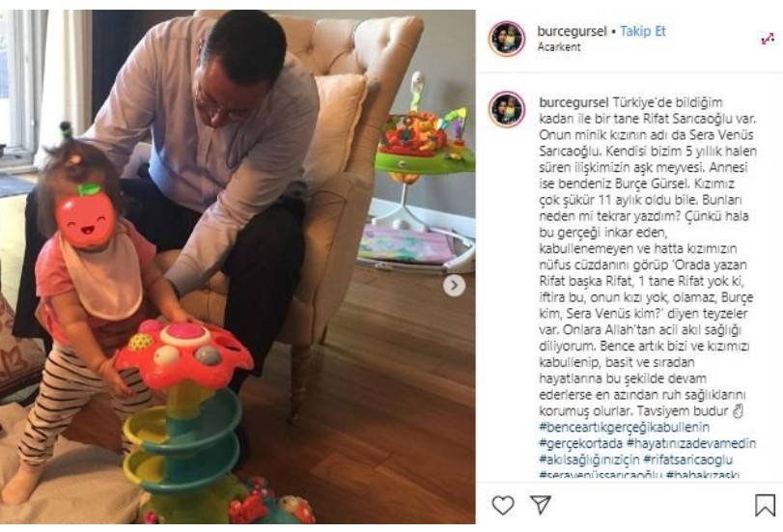783x532 pixels.
Task: Open burcegursel profile picture in header
Action: point(507,39)
